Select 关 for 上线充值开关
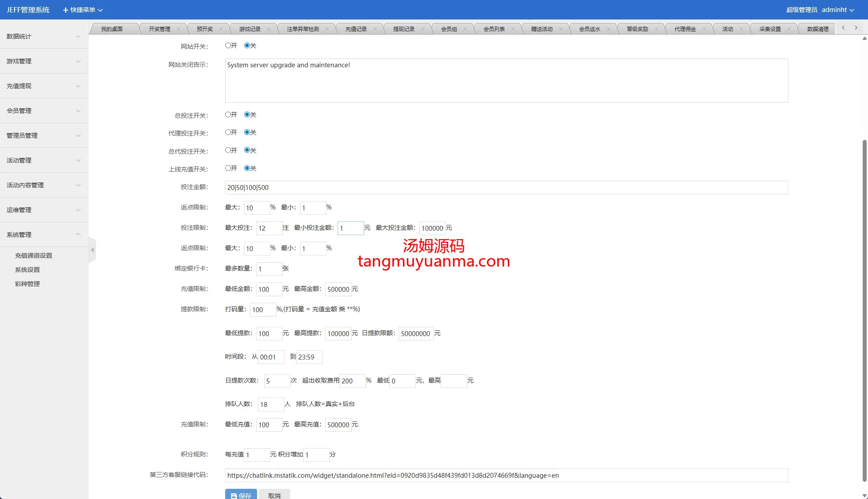868x499 pixels. pyautogui.click(x=247, y=168)
